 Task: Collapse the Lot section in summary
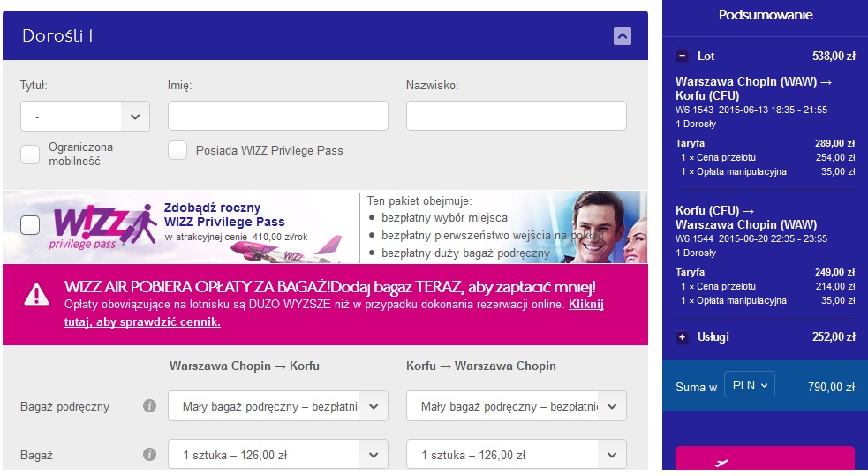pyautogui.click(x=682, y=56)
